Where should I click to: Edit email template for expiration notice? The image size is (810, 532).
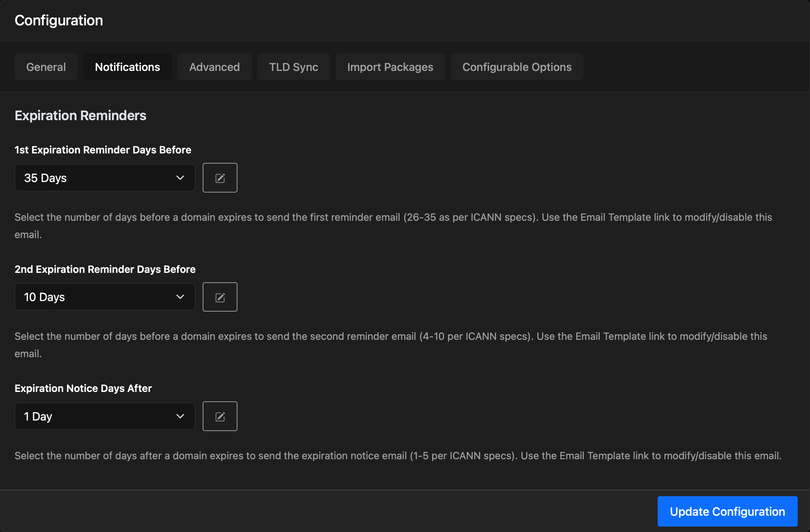[x=220, y=416]
